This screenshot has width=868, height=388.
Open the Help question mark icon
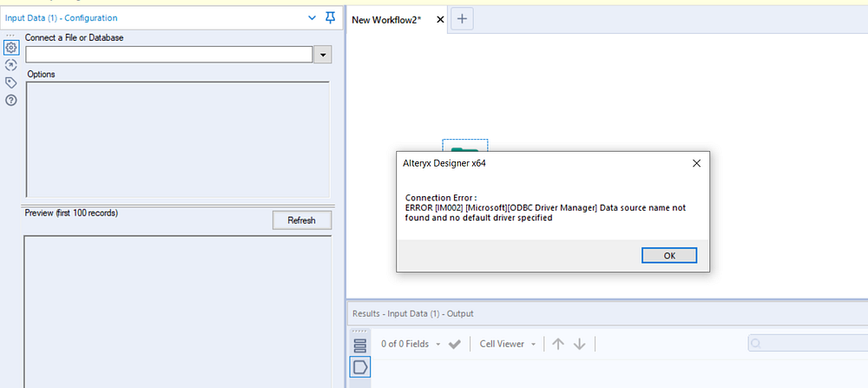(x=11, y=100)
